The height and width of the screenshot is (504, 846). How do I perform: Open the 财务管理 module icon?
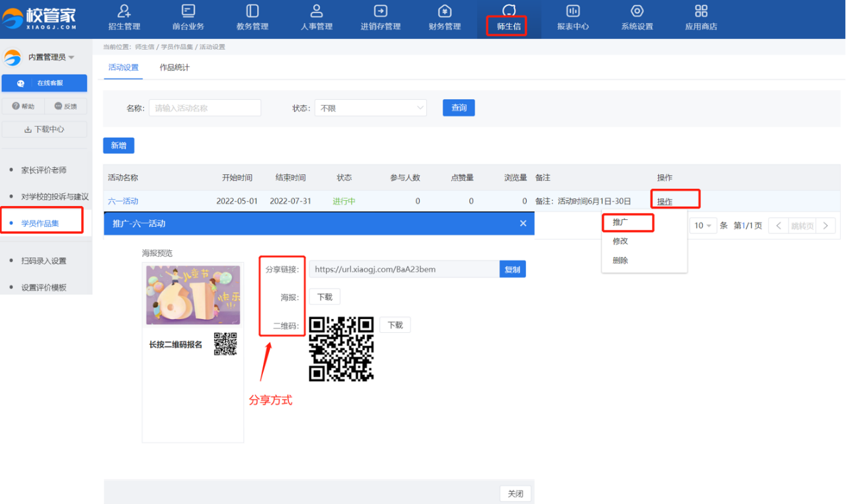445,11
